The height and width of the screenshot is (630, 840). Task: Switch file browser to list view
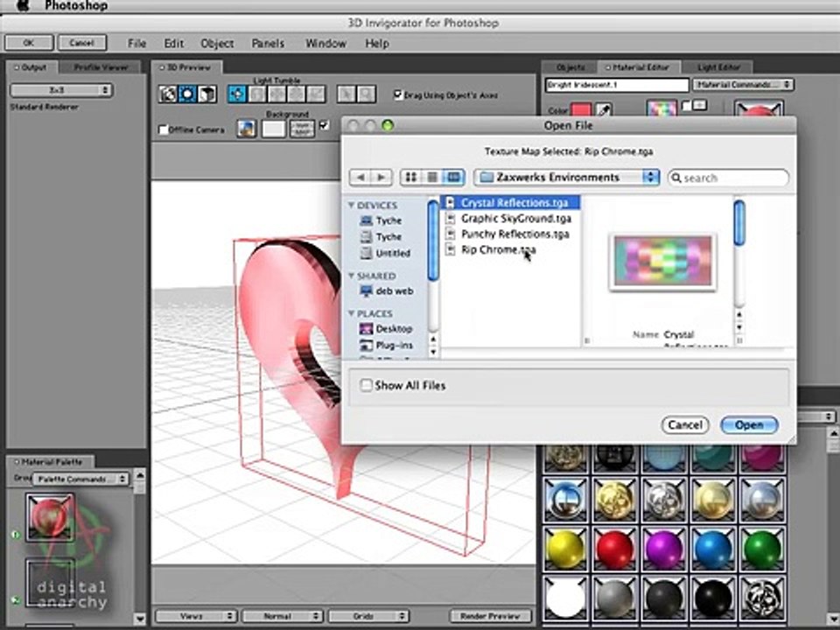click(x=432, y=178)
